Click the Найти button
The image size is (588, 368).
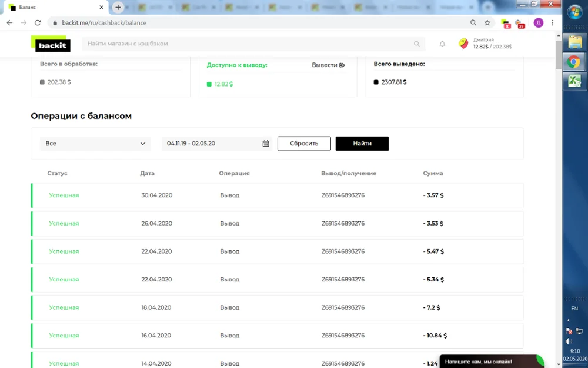(362, 144)
